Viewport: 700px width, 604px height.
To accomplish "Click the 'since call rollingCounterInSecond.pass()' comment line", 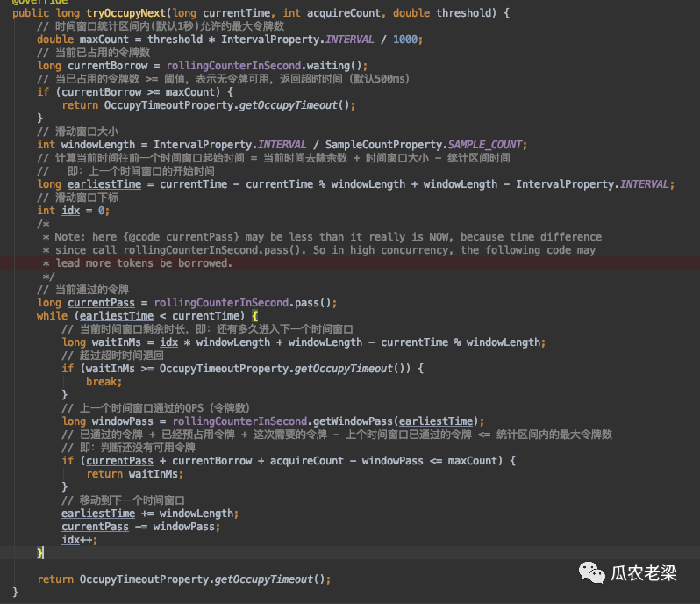I will [x=318, y=250].
